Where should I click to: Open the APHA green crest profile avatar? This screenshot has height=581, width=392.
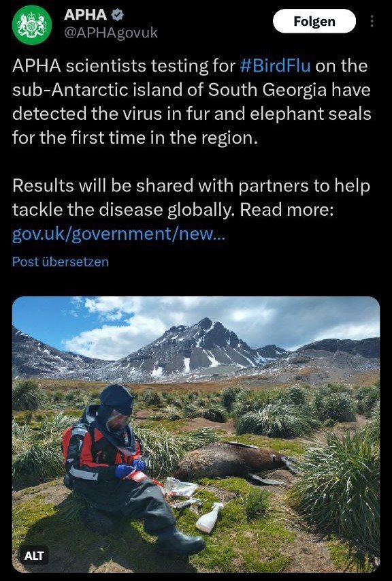pos(32,25)
